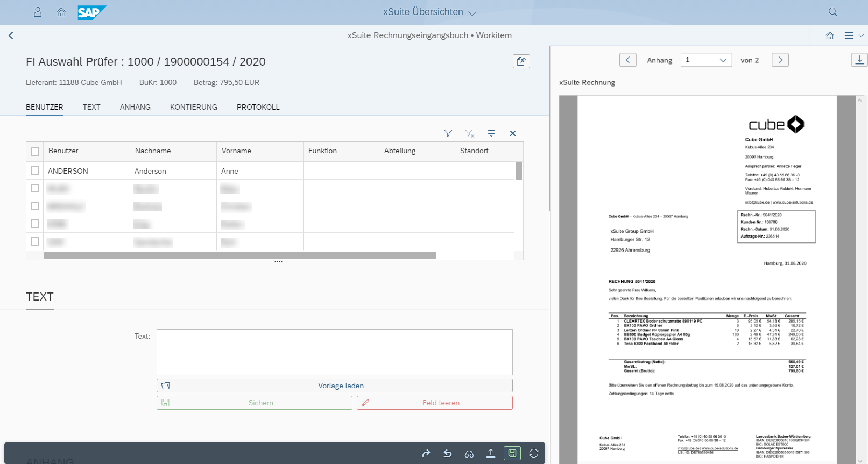Click the Vorlage laden button
Image resolution: width=868 pixels, height=464 pixels.
pyautogui.click(x=334, y=386)
